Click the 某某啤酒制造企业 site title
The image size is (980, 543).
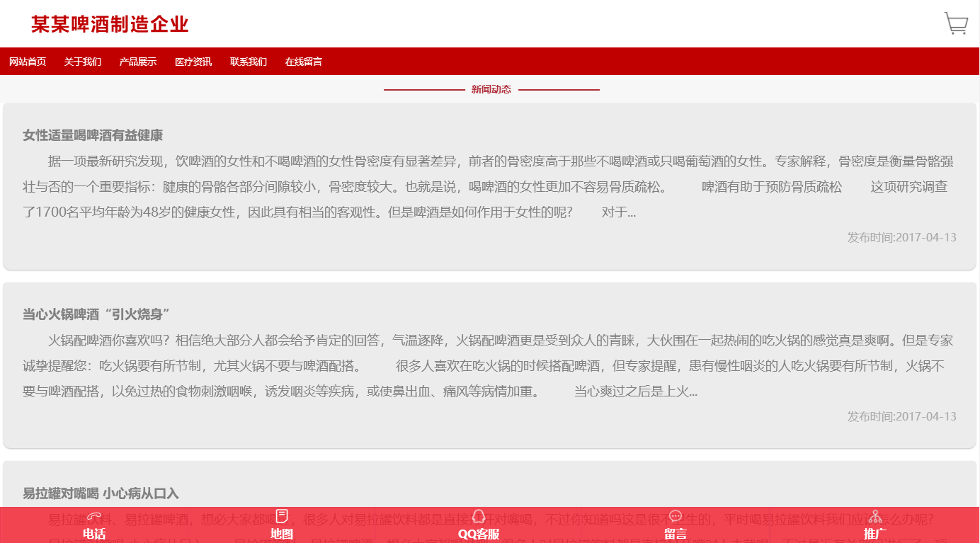(x=110, y=24)
